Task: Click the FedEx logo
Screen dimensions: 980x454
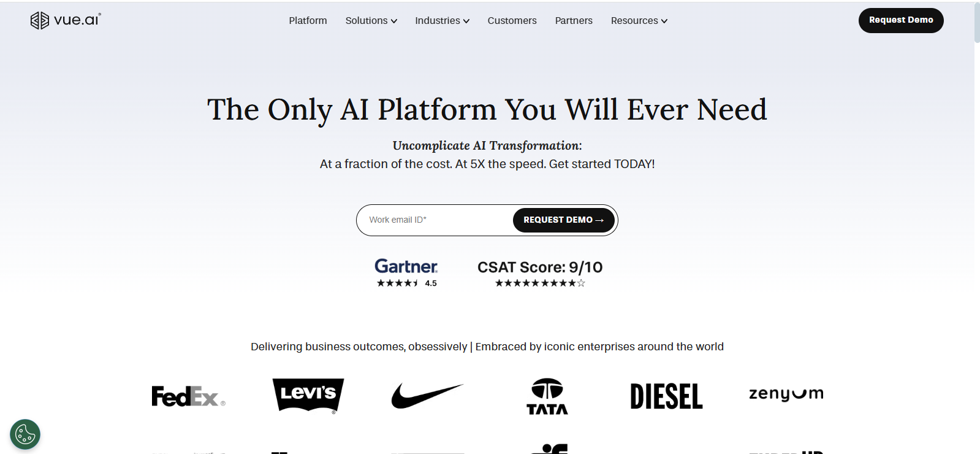Action: click(x=188, y=396)
